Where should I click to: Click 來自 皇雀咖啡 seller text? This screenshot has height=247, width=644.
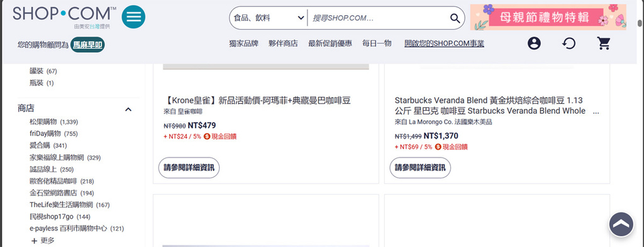[183, 112]
